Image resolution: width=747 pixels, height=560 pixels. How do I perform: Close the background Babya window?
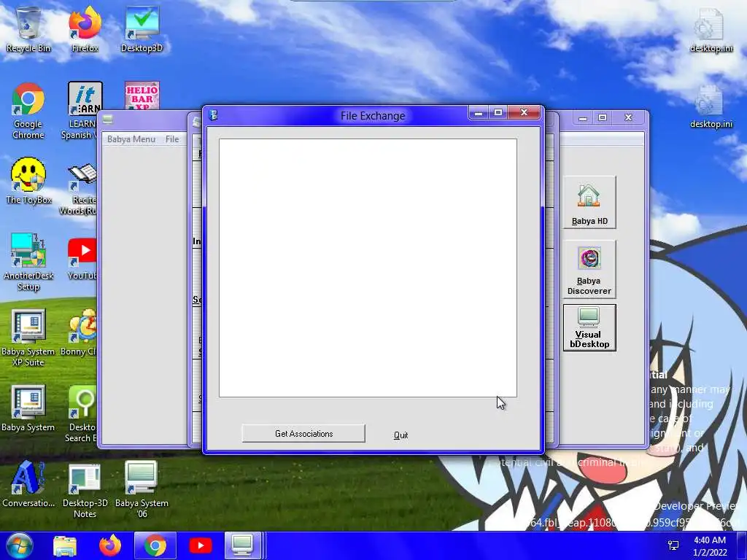[x=628, y=117]
